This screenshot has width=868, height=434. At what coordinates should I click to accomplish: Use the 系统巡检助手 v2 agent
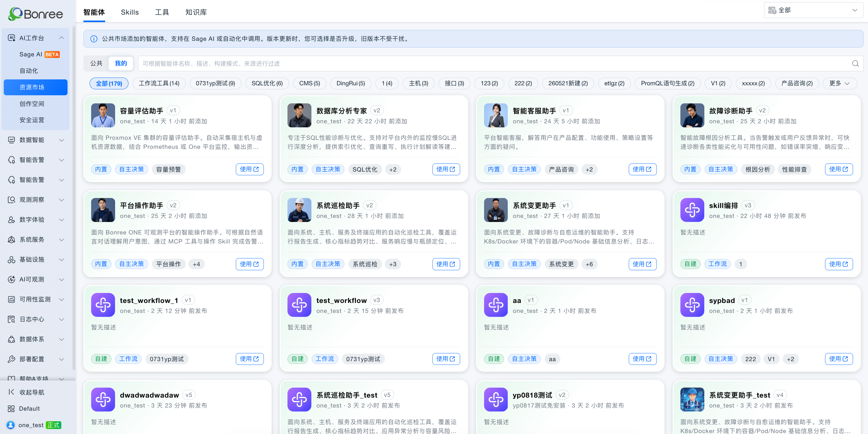(446, 264)
